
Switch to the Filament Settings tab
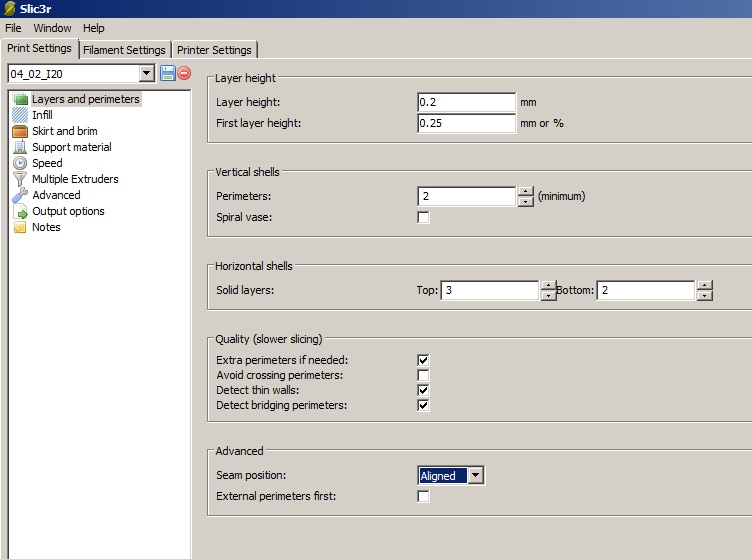[x=124, y=50]
